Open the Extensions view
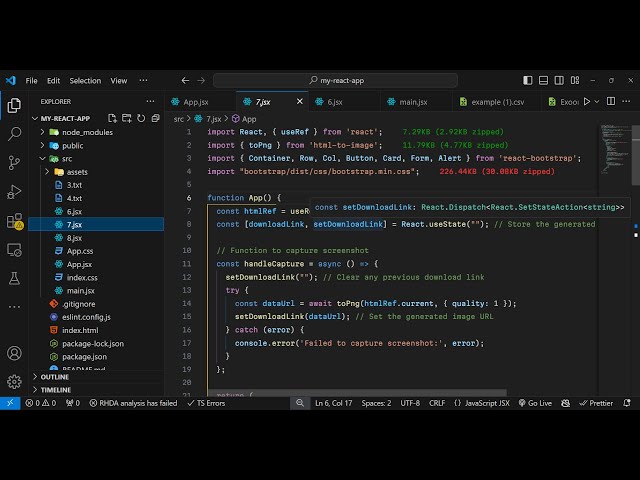Screen dimensions: 640x480 click(14, 220)
